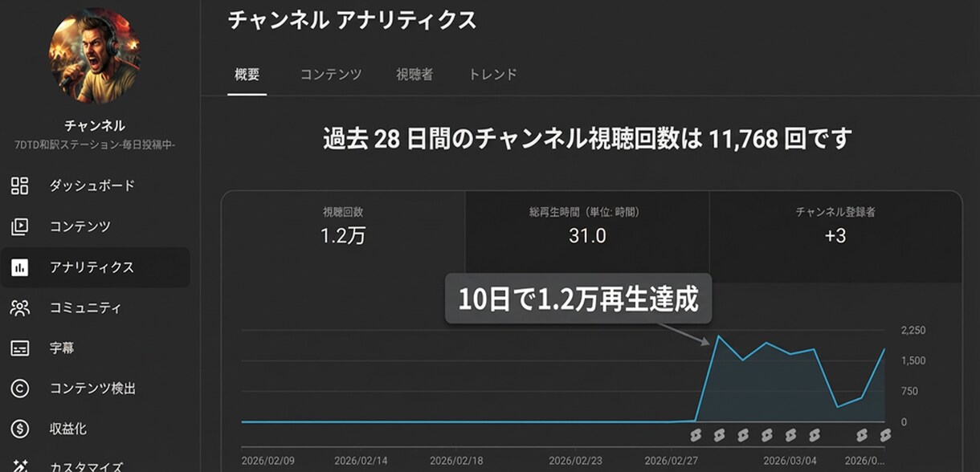Switch to the トレンド tab

[x=492, y=75]
